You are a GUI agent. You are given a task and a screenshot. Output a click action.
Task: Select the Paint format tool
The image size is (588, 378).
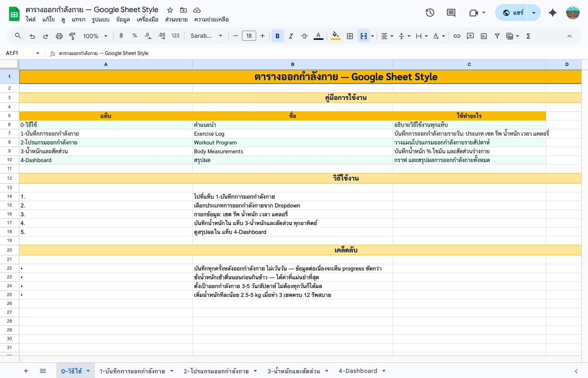[72, 36]
